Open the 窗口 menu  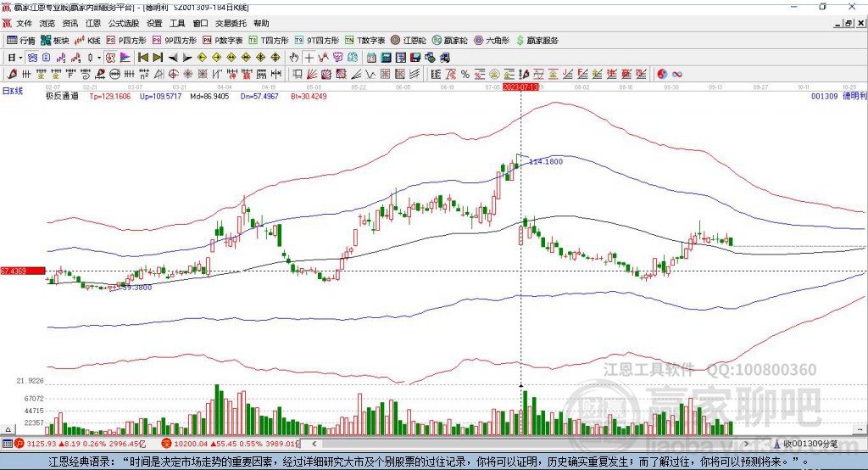point(200,23)
